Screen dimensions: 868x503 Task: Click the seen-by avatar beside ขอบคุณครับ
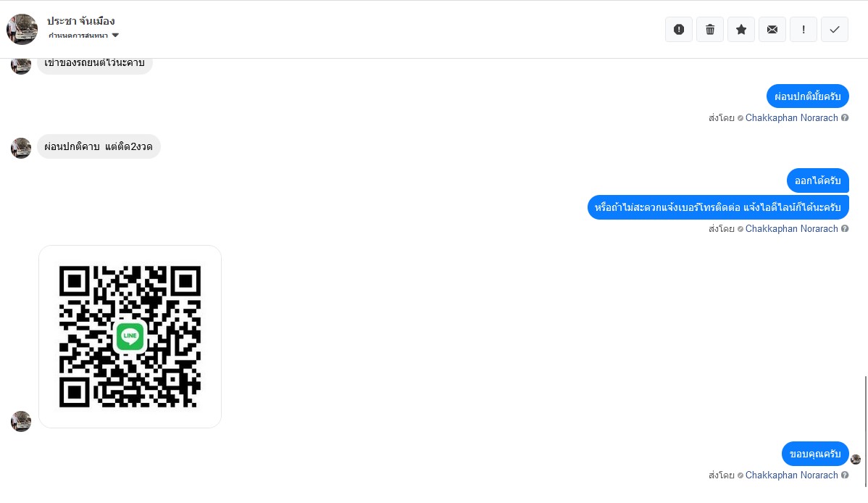click(x=856, y=460)
